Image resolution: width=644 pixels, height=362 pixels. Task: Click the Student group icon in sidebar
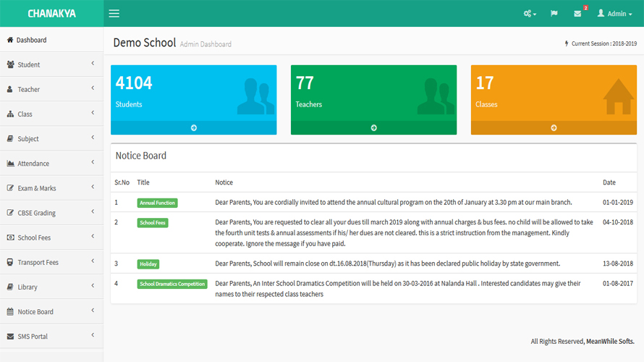click(11, 64)
